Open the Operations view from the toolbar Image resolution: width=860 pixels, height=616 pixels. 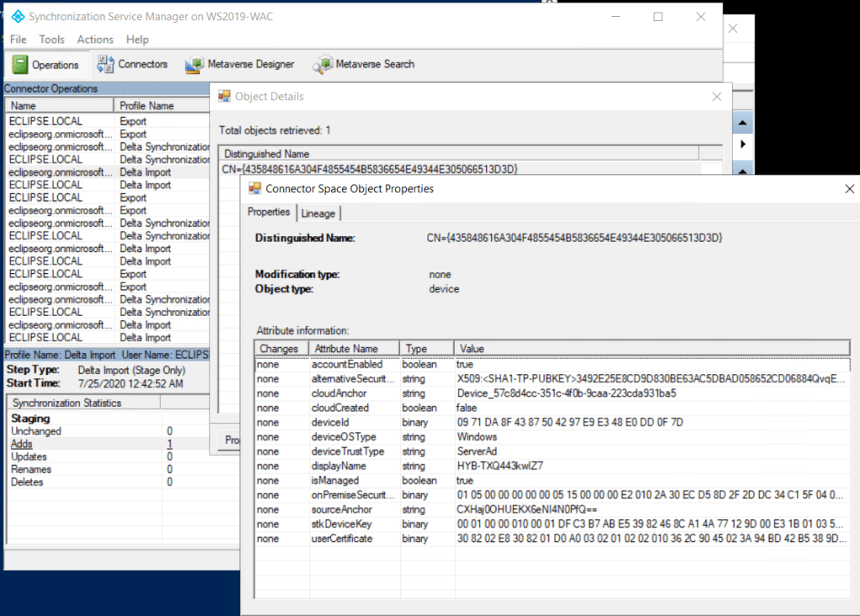(x=46, y=65)
